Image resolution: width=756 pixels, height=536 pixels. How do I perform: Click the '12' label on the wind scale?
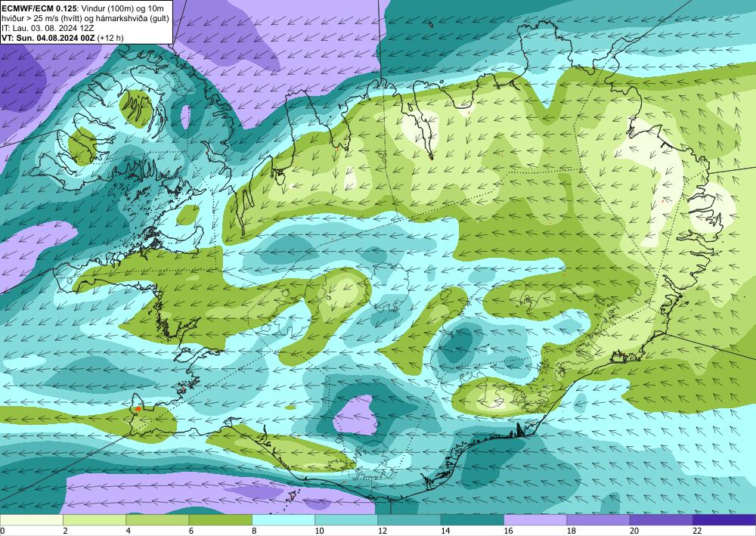383,531
